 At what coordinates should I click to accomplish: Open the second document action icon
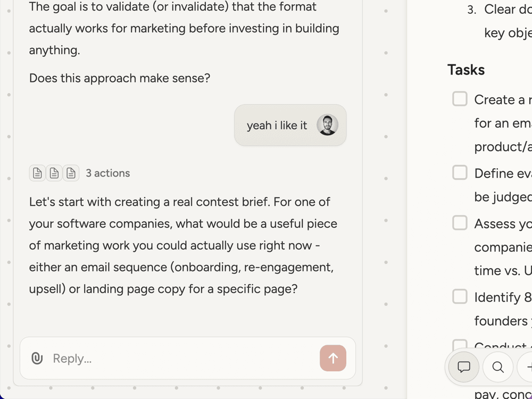[x=54, y=173]
